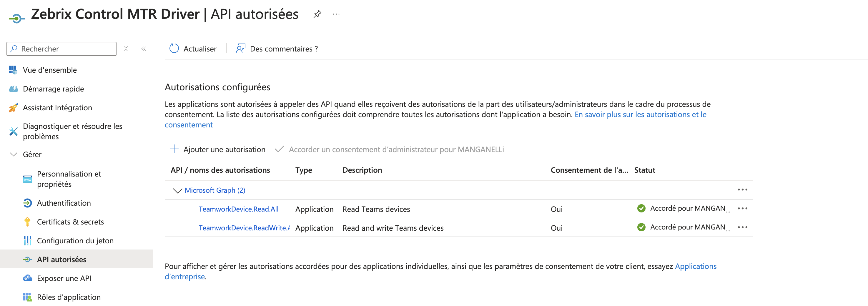The image size is (868, 306).
Task: Go to Démarrage rapide
Action: click(54, 89)
